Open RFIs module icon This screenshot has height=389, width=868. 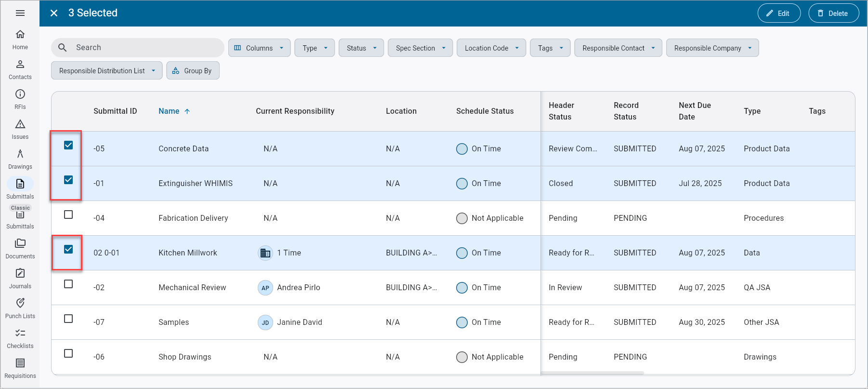click(20, 94)
